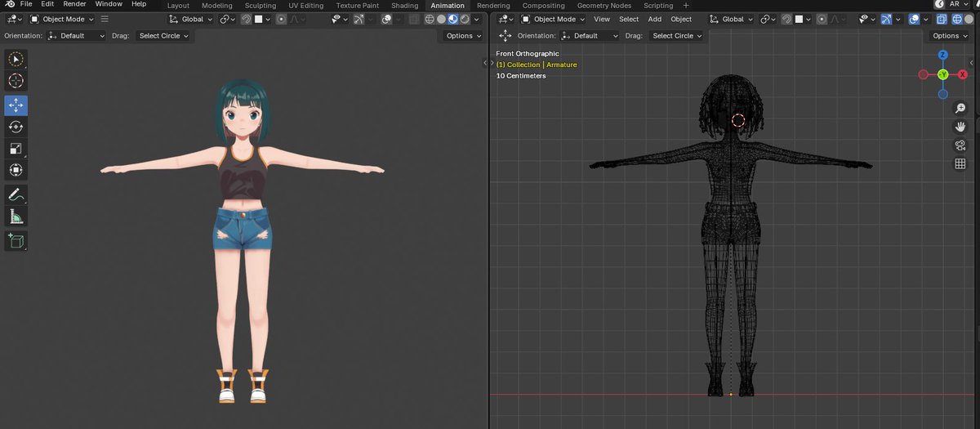Open View menu in right viewport
This screenshot has width=980, height=429.
pyautogui.click(x=602, y=19)
